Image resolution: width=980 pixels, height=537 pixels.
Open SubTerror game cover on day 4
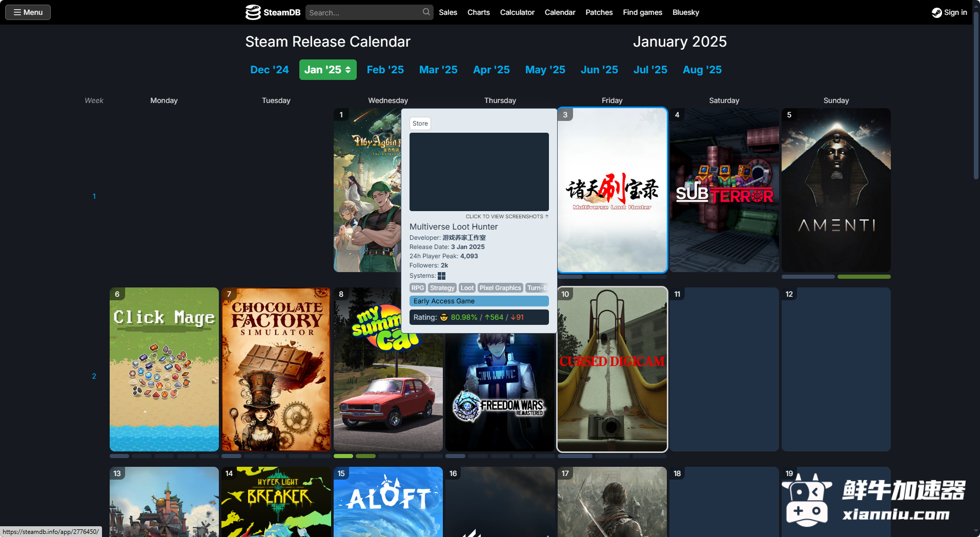tap(724, 190)
